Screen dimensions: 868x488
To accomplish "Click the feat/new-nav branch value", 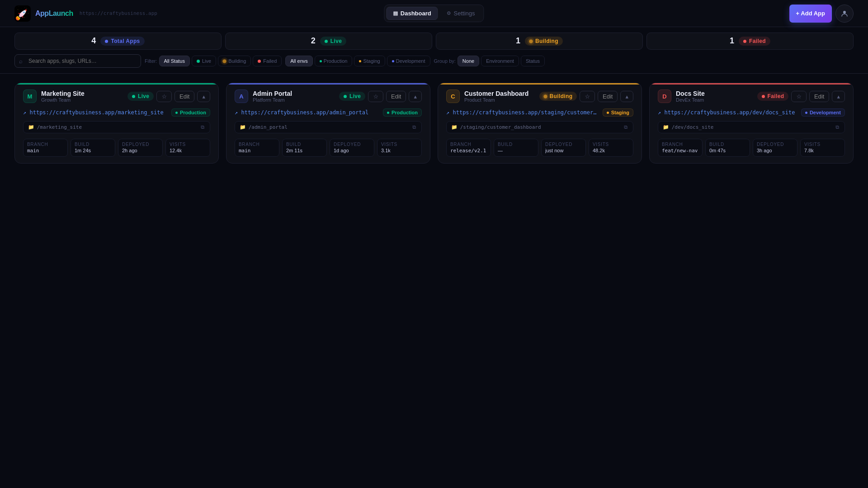I will (x=679, y=151).
